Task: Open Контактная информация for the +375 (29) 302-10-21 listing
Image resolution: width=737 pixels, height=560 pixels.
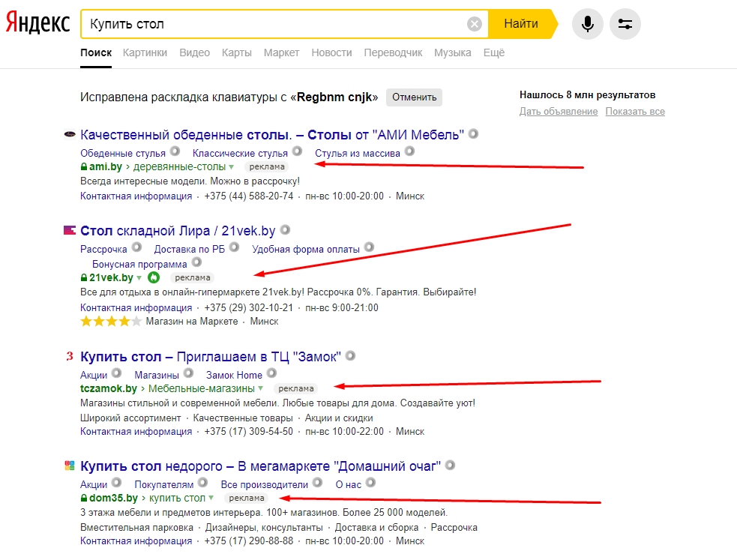Action: (136, 307)
